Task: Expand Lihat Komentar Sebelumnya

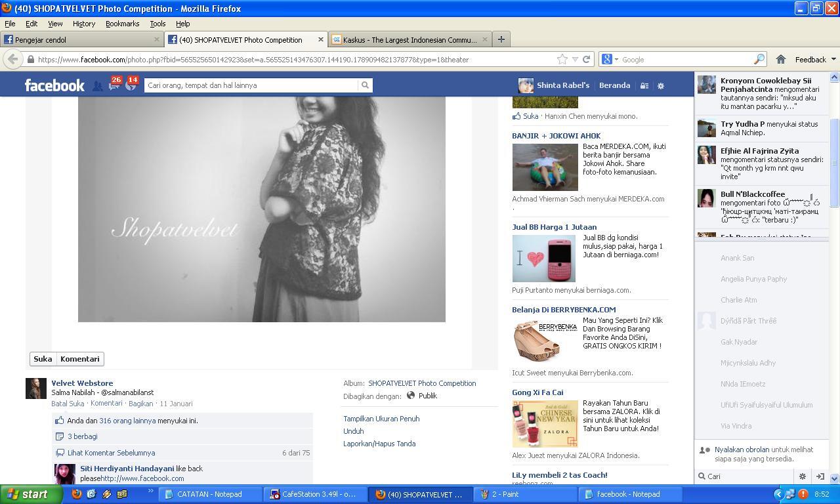Action: coord(111,453)
